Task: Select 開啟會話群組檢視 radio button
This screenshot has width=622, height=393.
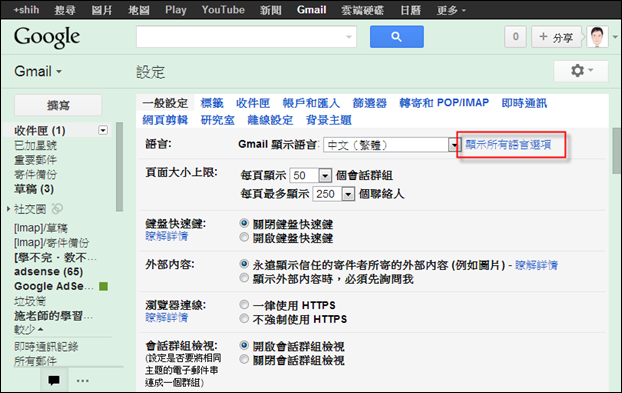Action: [x=244, y=345]
